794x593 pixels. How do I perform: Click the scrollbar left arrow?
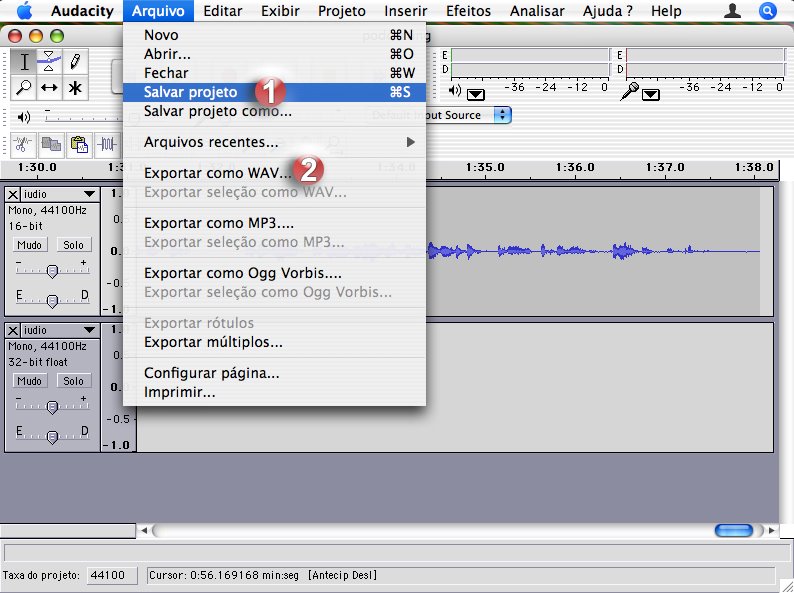[x=144, y=530]
